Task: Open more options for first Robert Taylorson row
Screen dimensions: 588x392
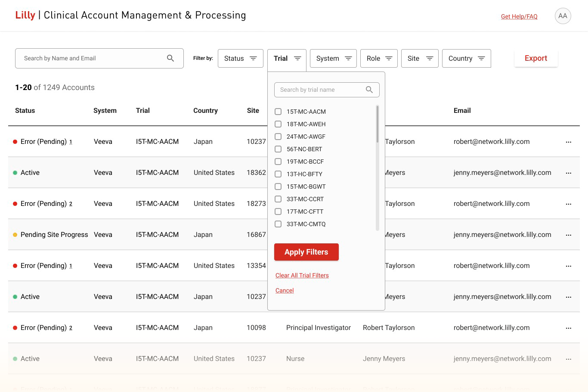Action: tap(569, 142)
